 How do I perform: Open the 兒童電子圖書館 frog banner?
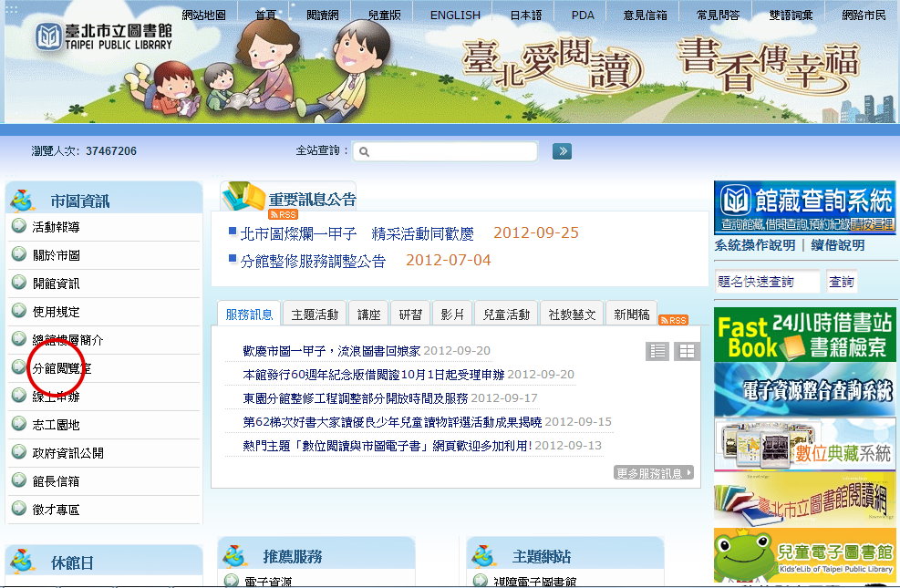804,555
